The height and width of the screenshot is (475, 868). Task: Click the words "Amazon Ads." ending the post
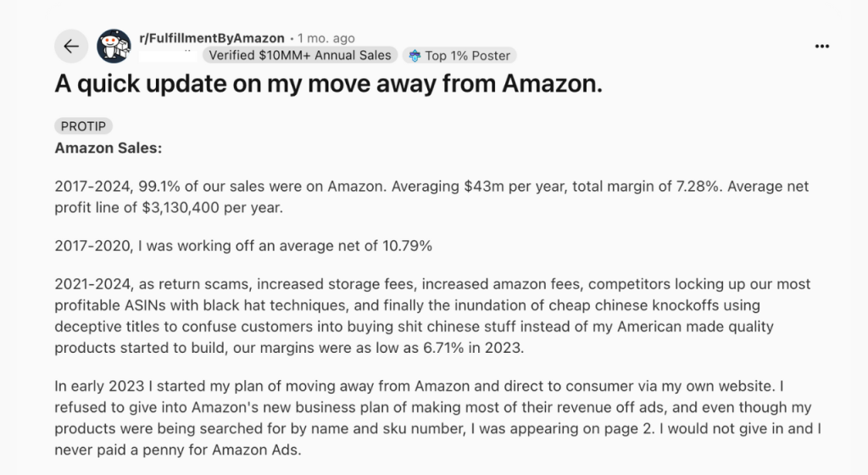click(x=256, y=450)
